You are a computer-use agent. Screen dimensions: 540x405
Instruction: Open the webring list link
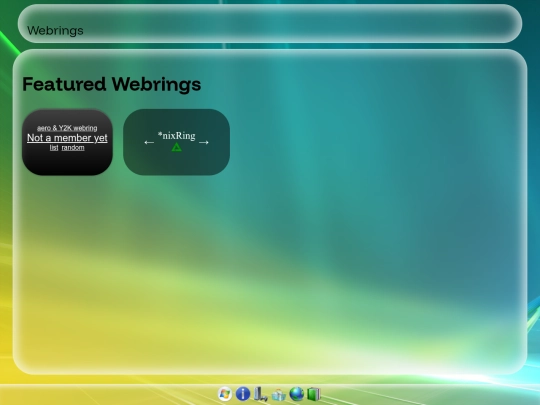click(54, 148)
